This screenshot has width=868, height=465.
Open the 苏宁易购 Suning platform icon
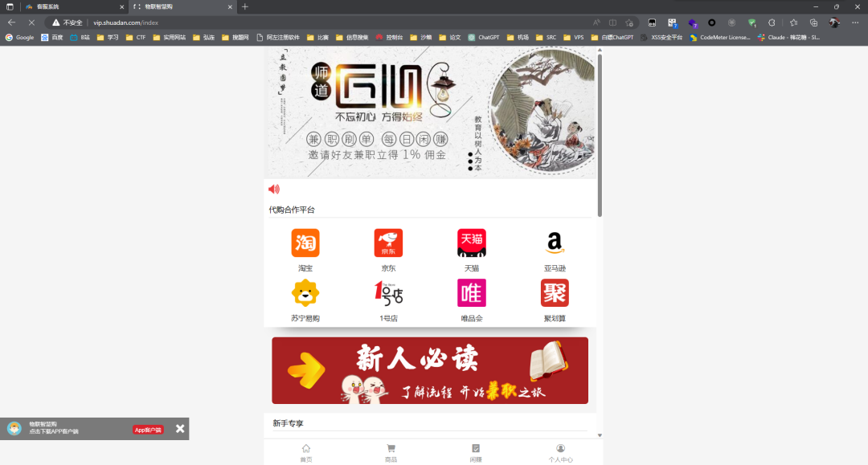tap(305, 293)
